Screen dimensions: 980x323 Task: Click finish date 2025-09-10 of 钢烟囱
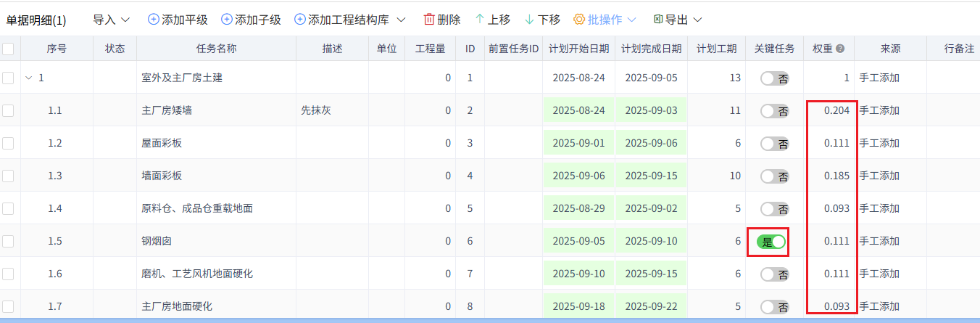651,241
